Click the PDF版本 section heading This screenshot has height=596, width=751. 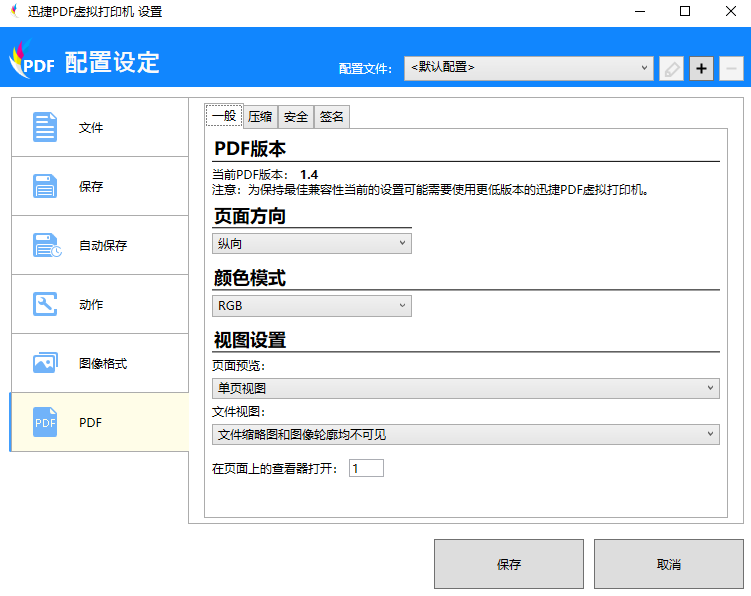point(250,149)
